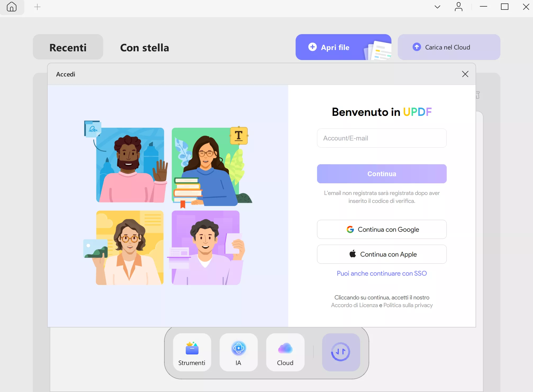The width and height of the screenshot is (533, 392).
Task: Close the UPDF application window
Action: click(x=526, y=7)
